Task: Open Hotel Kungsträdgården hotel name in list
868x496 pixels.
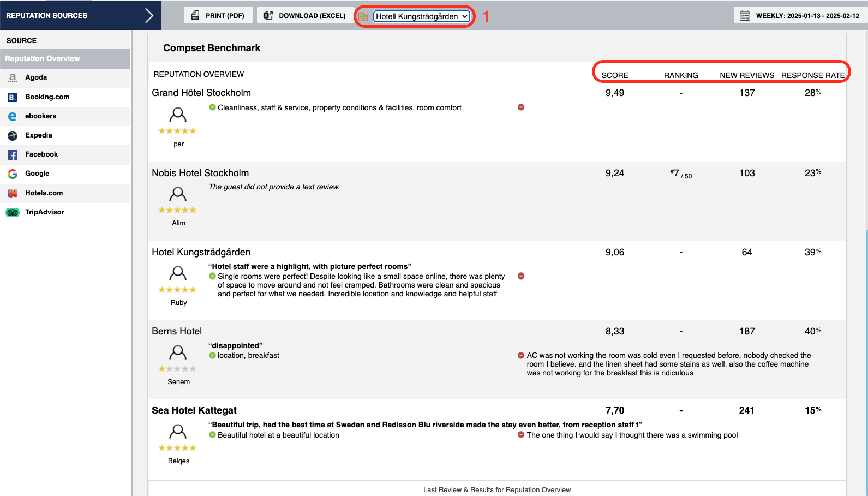Action: tap(201, 252)
